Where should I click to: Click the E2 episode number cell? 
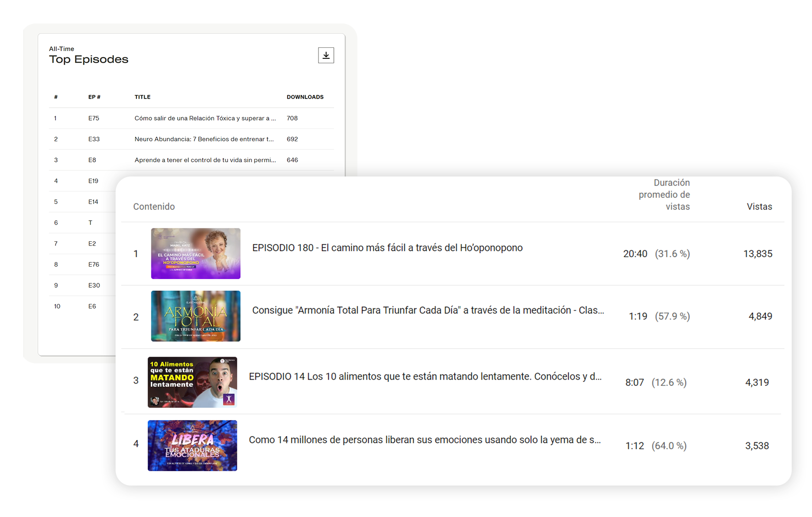[92, 244]
